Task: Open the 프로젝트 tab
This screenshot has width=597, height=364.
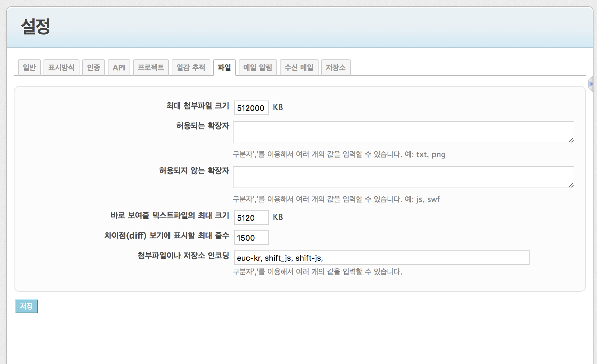Action: [x=151, y=68]
